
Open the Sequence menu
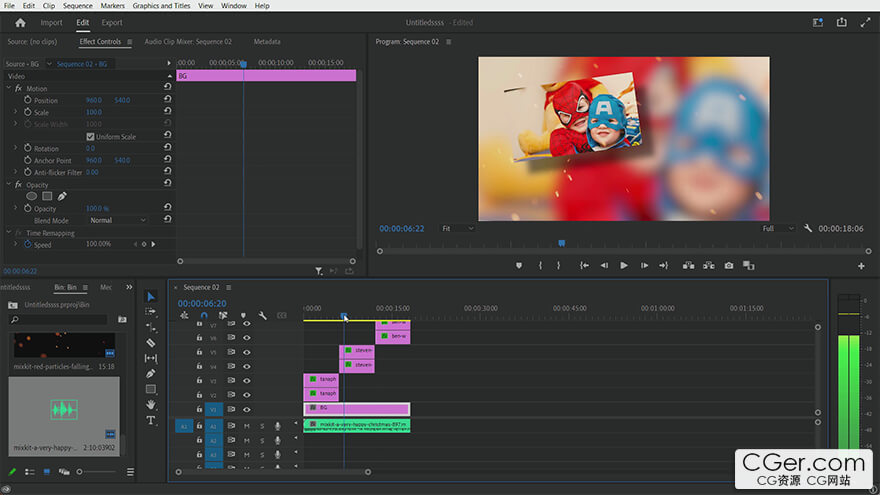77,6
